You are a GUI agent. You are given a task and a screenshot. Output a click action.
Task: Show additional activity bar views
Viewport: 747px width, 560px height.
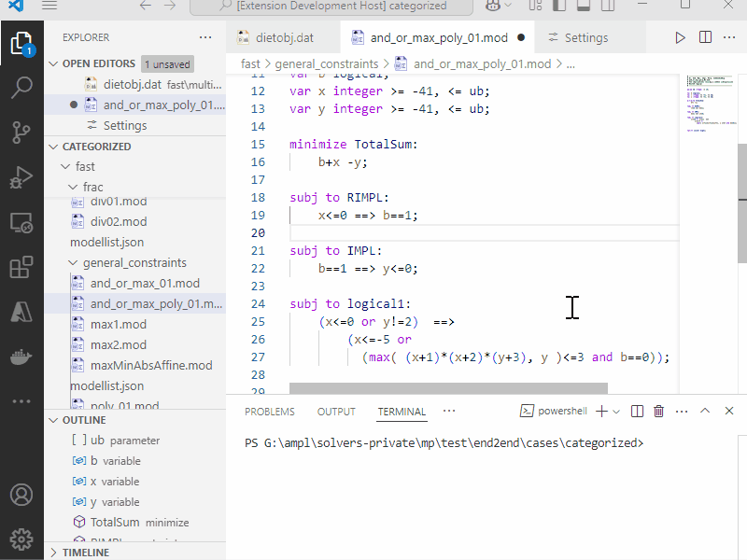pos(21,401)
